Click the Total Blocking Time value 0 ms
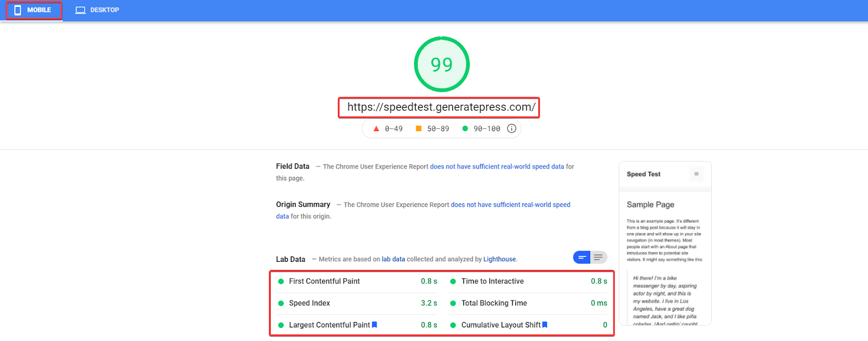This screenshot has width=868, height=341. (599, 303)
